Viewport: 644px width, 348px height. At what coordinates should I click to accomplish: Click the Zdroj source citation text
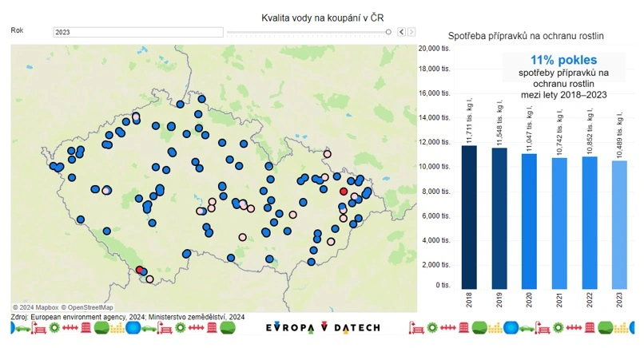tap(128, 317)
